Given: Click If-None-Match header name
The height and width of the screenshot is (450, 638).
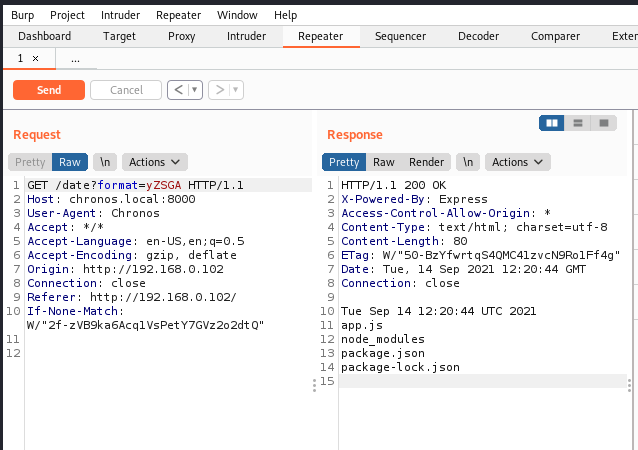Looking at the screenshot, I should (72, 311).
